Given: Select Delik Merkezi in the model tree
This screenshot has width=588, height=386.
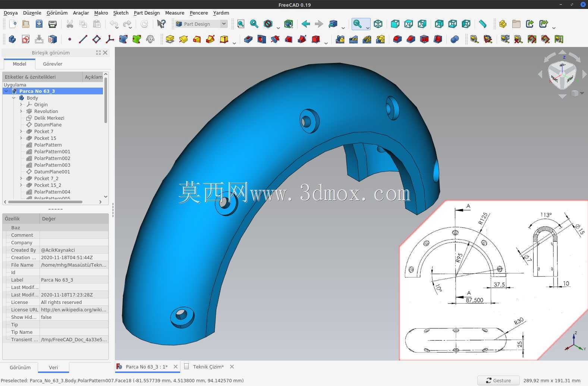Looking at the screenshot, I should tap(49, 118).
